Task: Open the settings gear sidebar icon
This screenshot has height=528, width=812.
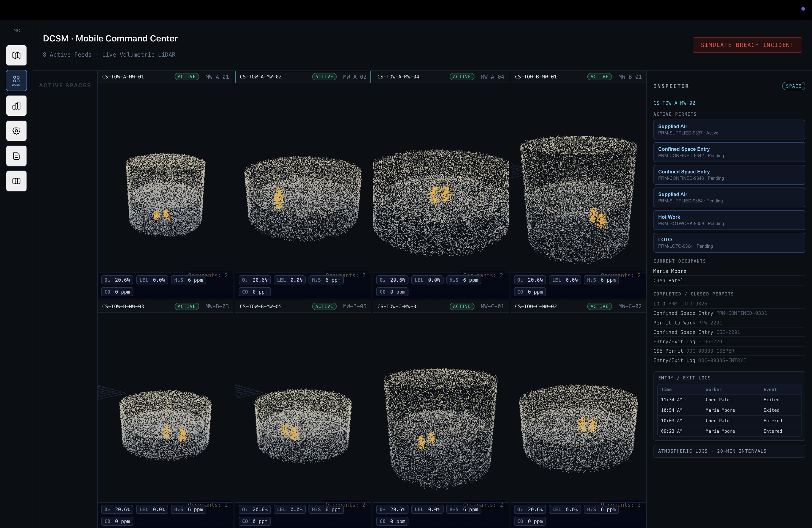Action: pyautogui.click(x=16, y=131)
